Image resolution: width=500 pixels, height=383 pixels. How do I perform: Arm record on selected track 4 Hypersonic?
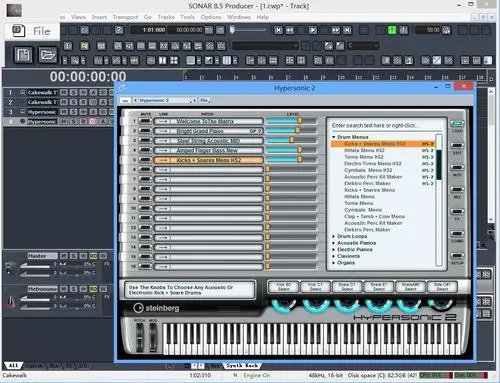(x=83, y=121)
